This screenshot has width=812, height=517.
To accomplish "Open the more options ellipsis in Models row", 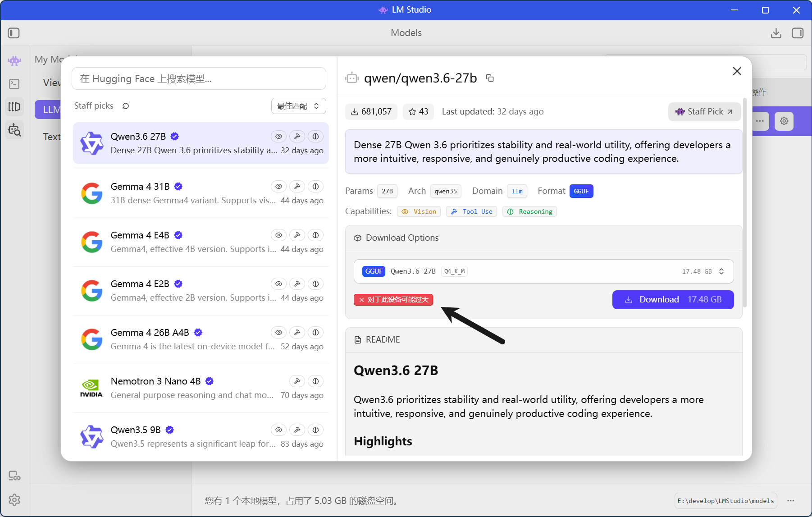I will pyautogui.click(x=760, y=121).
